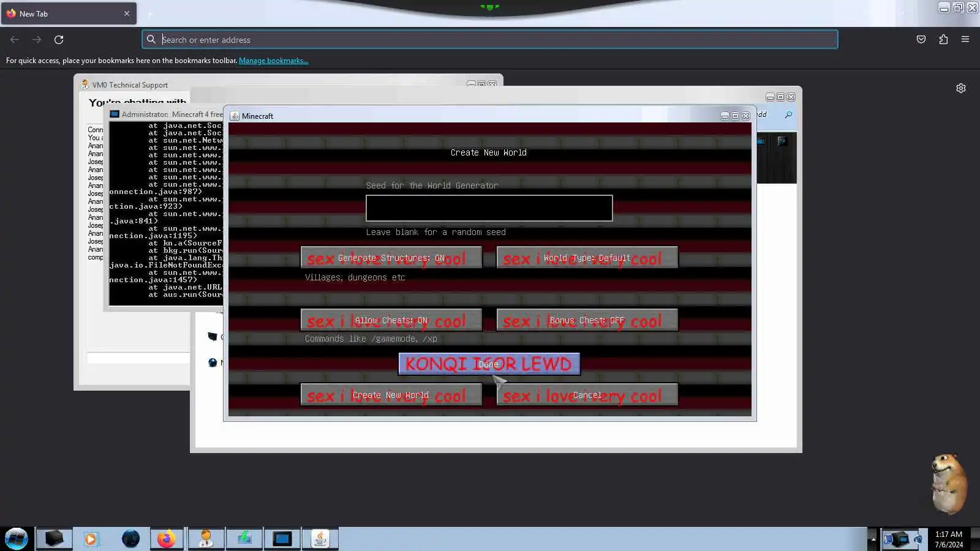Click the volume speaker tray icon
Image resolution: width=980 pixels, height=551 pixels.
918,539
